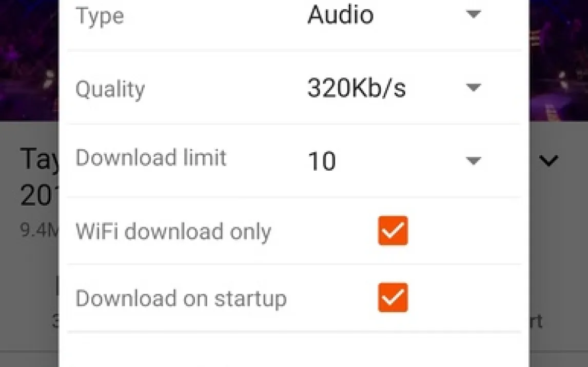Click the Download on startup label
Viewport: 588px width, 367px height.
181,298
